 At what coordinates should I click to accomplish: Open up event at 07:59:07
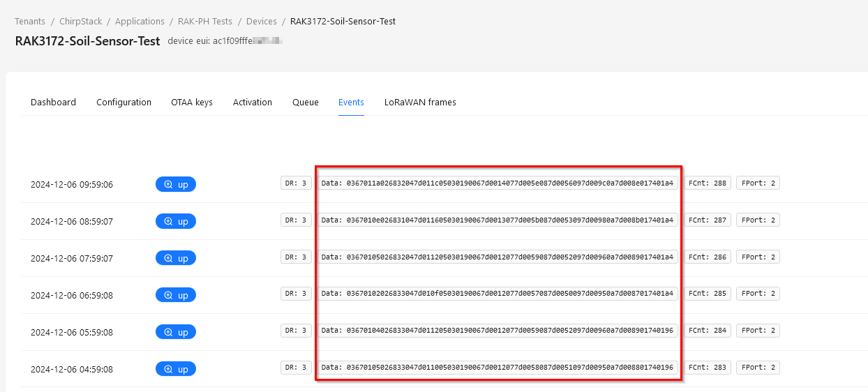(176, 258)
